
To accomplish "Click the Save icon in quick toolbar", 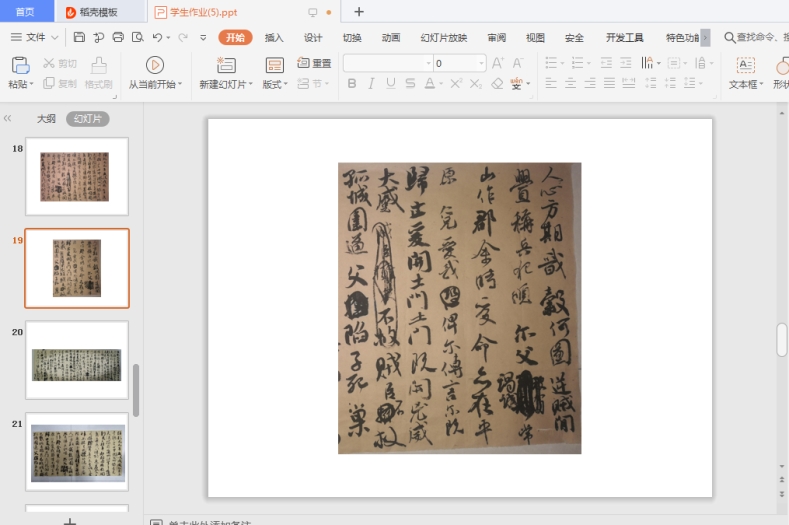I will pyautogui.click(x=79, y=38).
